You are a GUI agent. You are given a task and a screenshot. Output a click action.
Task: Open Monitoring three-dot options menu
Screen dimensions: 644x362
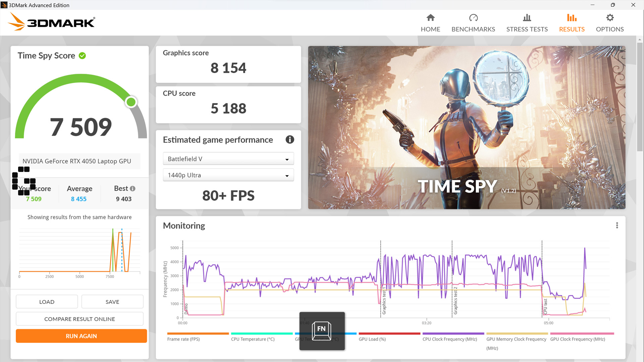[x=617, y=226]
